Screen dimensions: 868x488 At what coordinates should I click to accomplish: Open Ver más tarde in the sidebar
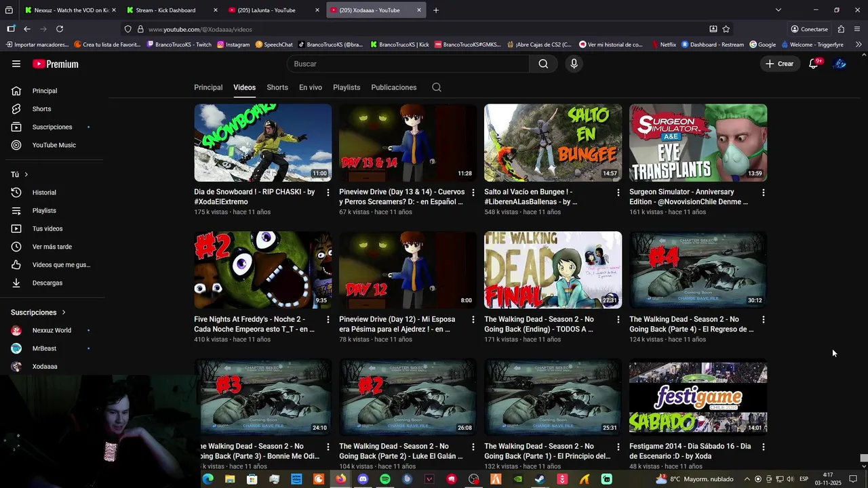pyautogui.click(x=56, y=247)
